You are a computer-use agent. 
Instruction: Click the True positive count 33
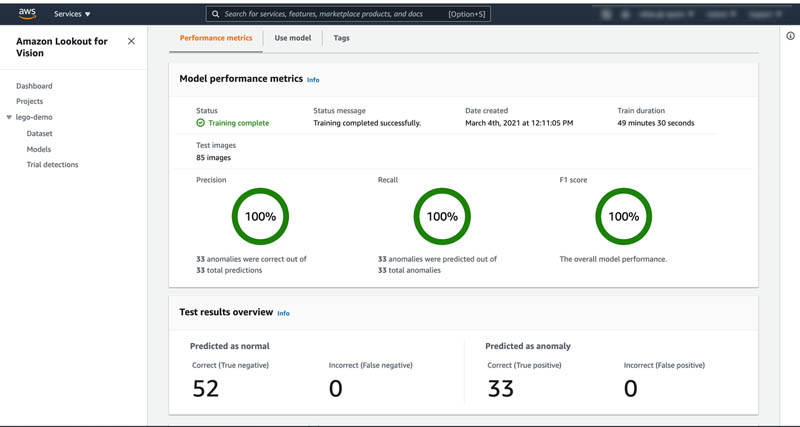(501, 389)
